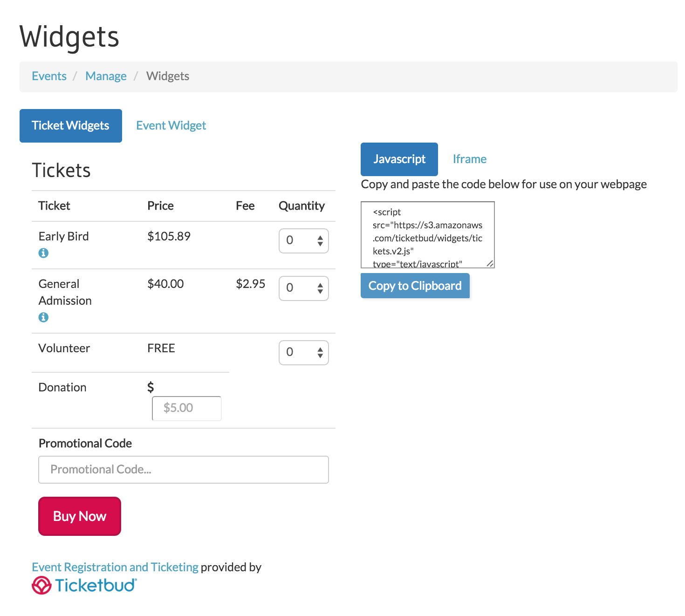The width and height of the screenshot is (685, 616).
Task: Go to the Events breadcrumb link
Action: pyautogui.click(x=49, y=76)
